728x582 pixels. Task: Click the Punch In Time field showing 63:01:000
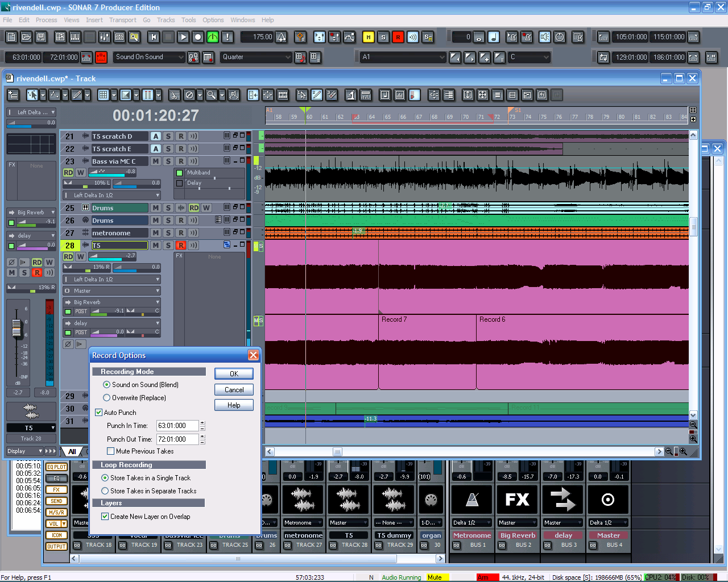[x=177, y=426]
